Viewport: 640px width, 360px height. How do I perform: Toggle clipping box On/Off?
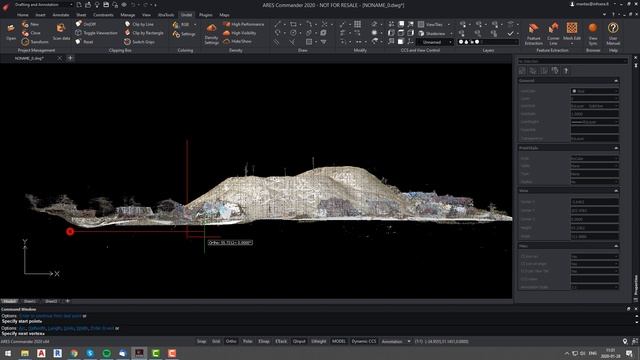pyautogui.click(x=86, y=24)
